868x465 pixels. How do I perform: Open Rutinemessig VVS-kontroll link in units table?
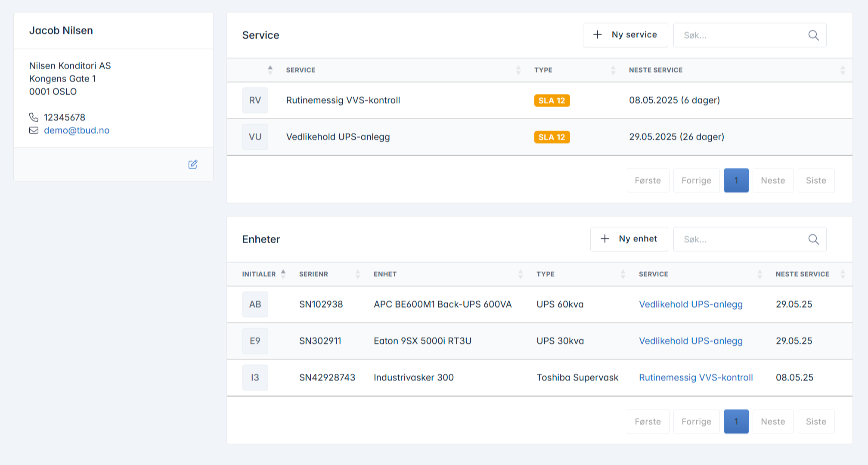coord(696,378)
